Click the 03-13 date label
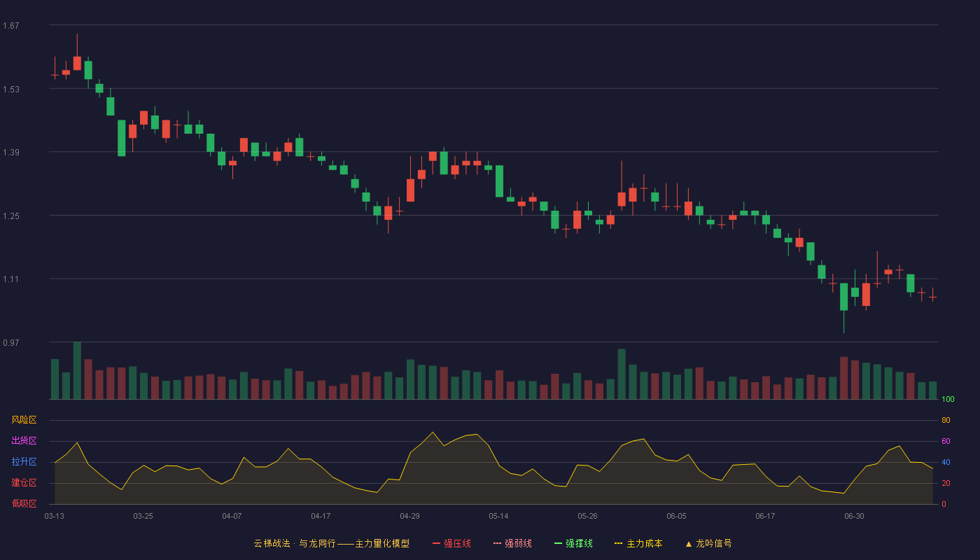The image size is (980, 560). pyautogui.click(x=54, y=516)
